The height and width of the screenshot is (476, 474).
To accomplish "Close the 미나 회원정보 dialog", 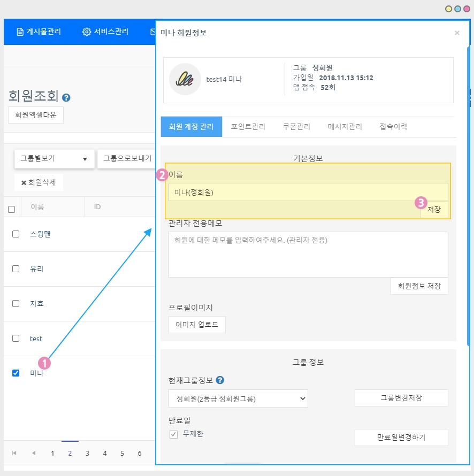I will (457, 33).
